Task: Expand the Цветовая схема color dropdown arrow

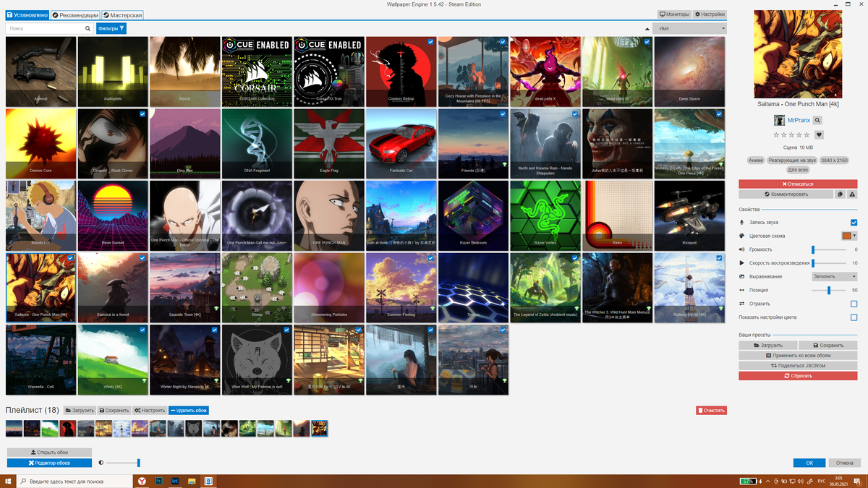Action: coord(855,236)
